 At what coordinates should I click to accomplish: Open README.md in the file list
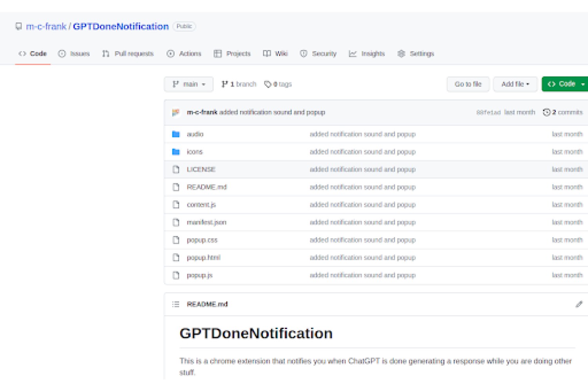point(207,187)
